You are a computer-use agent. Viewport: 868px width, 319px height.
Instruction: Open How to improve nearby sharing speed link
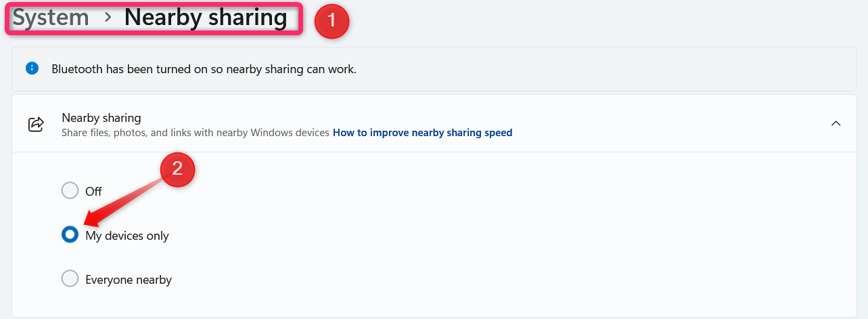(x=423, y=133)
